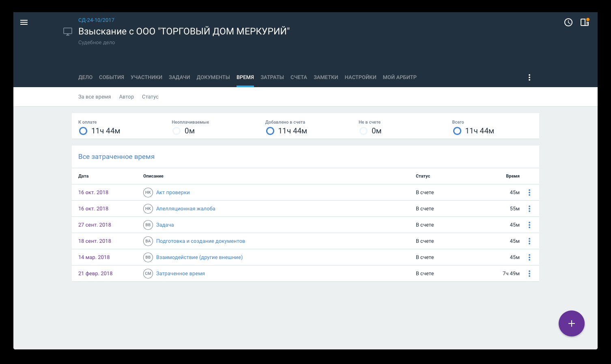Click the purple plus add button
The height and width of the screenshot is (364, 611).
point(572,323)
